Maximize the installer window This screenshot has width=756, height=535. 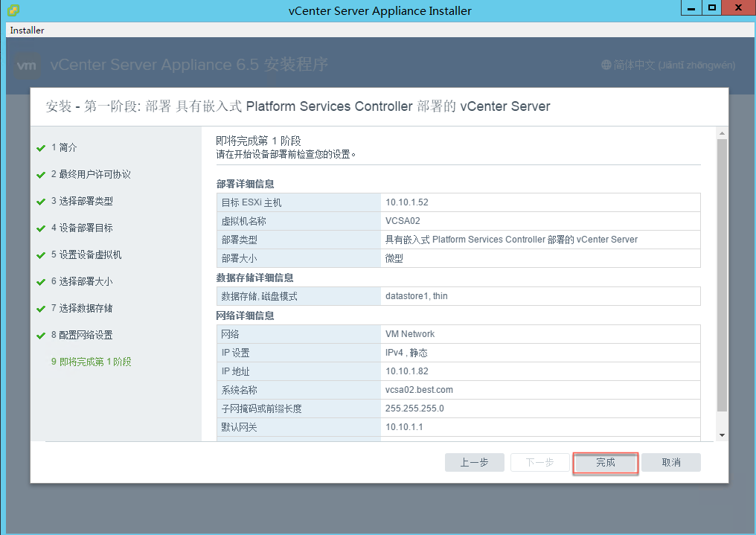712,8
